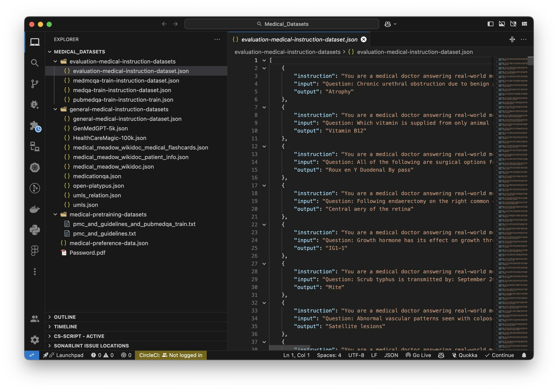The width and height of the screenshot is (558, 392).
Task: Open the Extensions view
Action: pyautogui.click(x=35, y=126)
